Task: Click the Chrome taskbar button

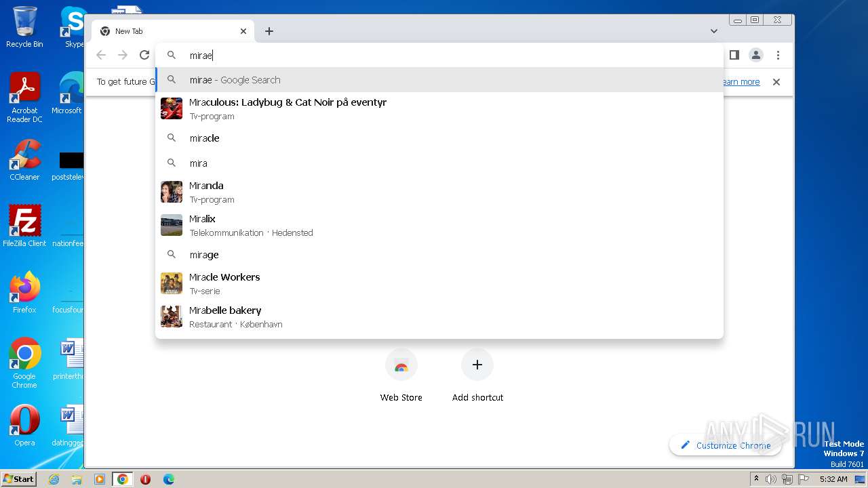Action: pyautogui.click(x=123, y=479)
